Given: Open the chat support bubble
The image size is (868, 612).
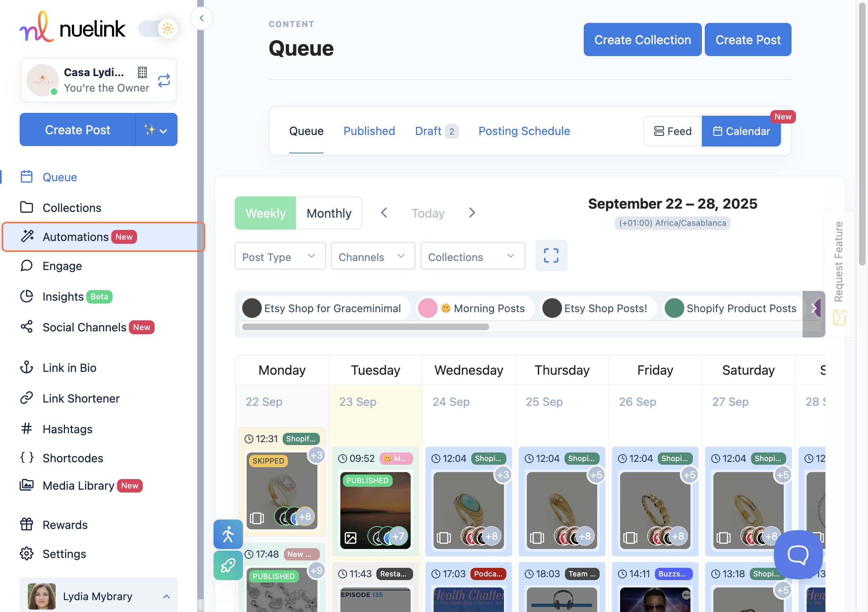Looking at the screenshot, I should (x=798, y=554).
